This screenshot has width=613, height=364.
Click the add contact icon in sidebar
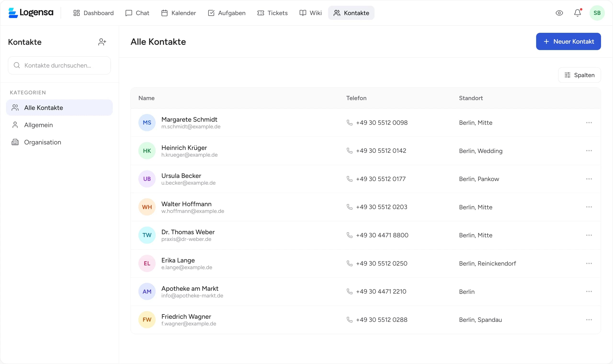tap(102, 42)
